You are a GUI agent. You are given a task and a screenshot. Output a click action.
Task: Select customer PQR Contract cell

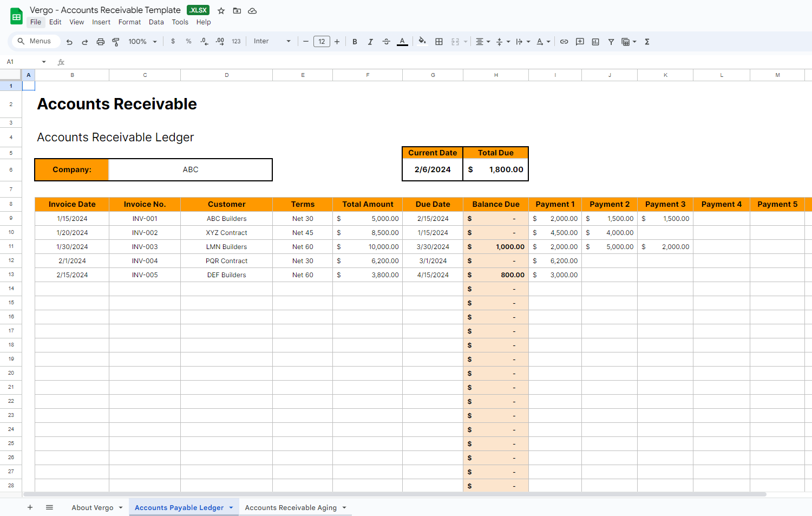tap(227, 261)
